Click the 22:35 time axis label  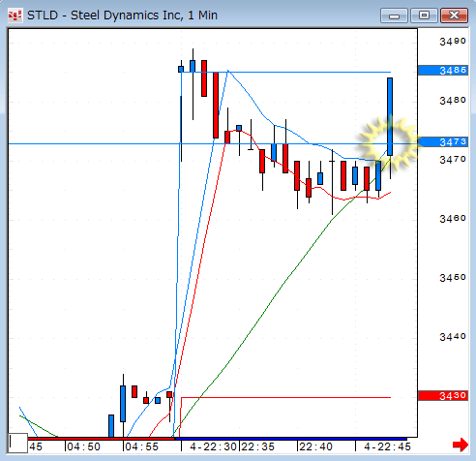(257, 446)
